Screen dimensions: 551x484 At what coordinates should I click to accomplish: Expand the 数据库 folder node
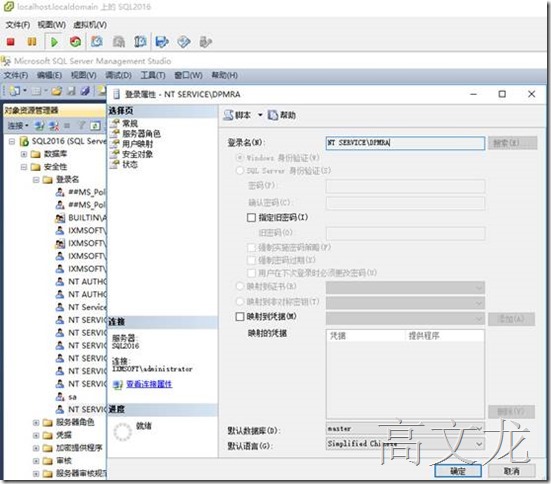[24, 154]
